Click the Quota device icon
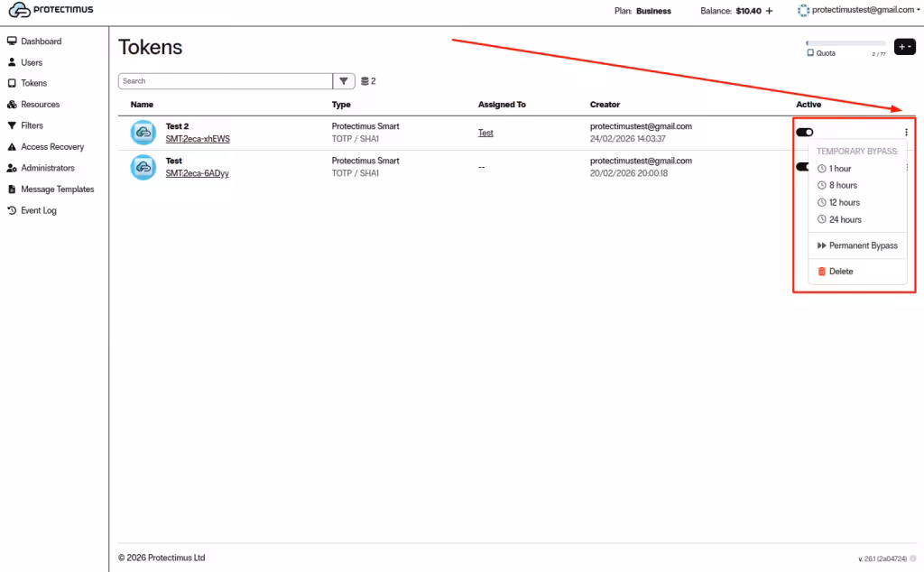Screen dimensions: 924x572 click(810, 53)
